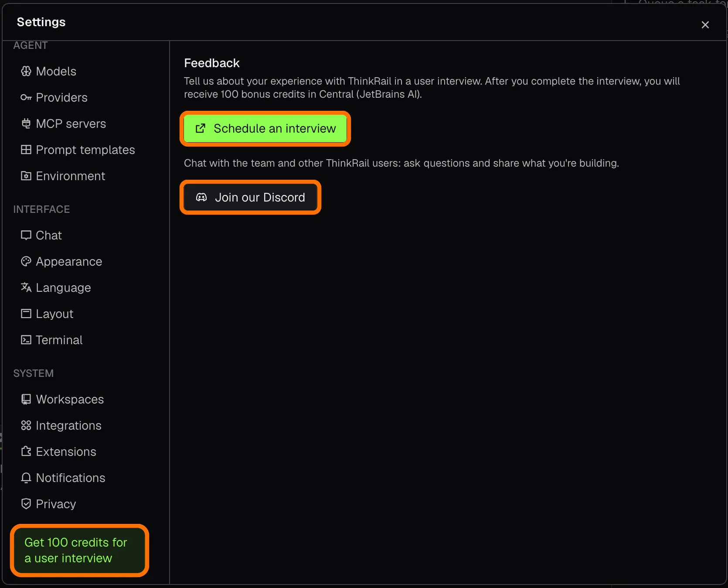
Task: Select Appearance label in sidebar
Action: (x=69, y=261)
